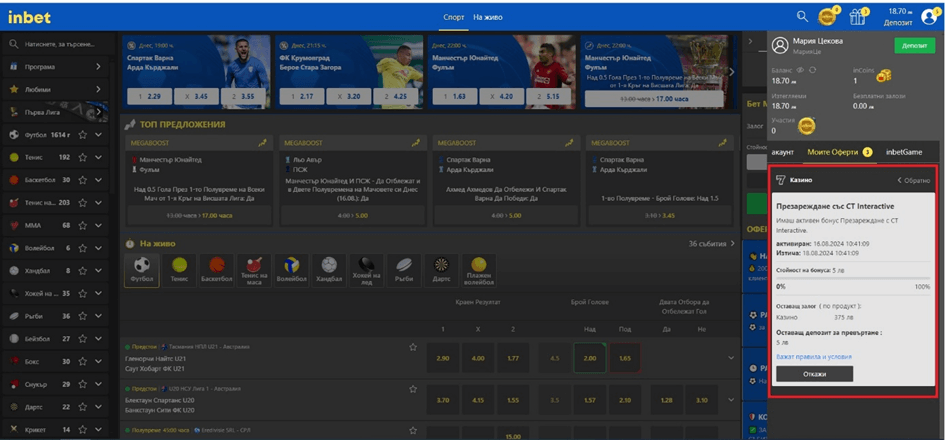Expand Футбол chevron in the sidebar

98,134
